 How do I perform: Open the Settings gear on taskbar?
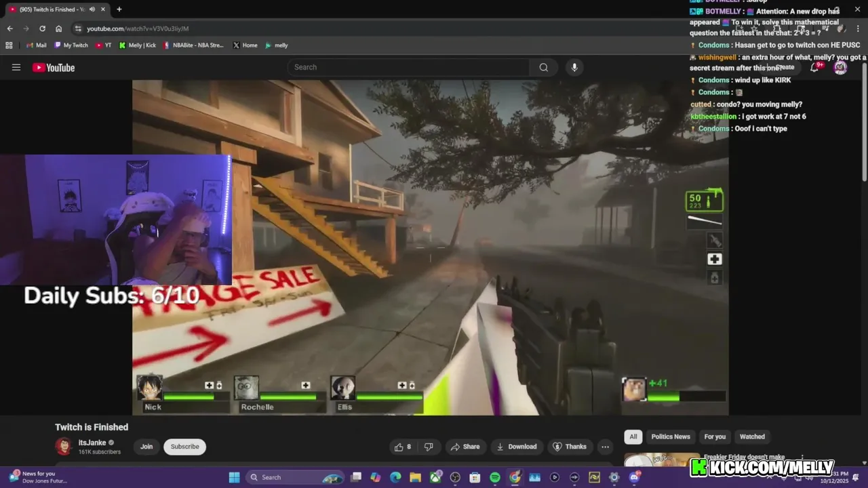[614, 477]
